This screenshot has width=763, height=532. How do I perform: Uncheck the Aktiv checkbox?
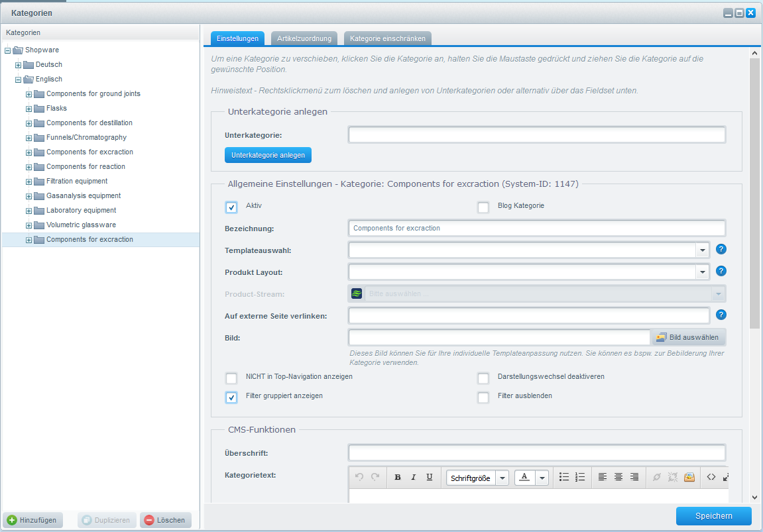[231, 207]
